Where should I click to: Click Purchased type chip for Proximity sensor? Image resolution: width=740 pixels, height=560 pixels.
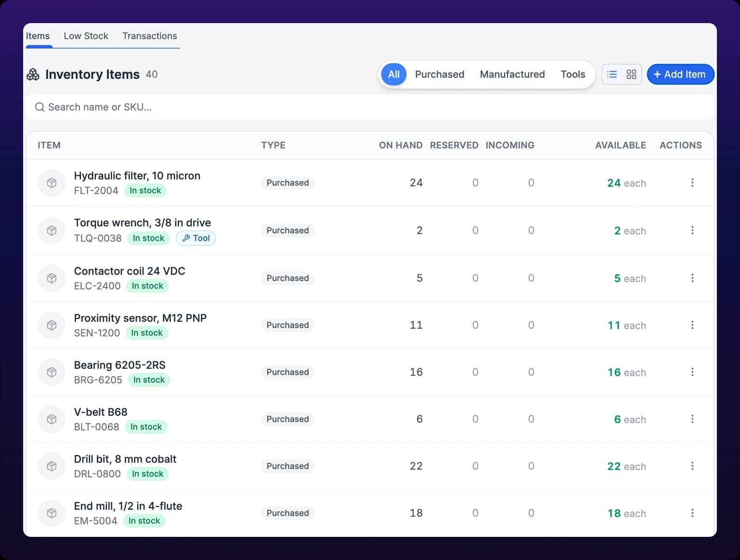[288, 325]
